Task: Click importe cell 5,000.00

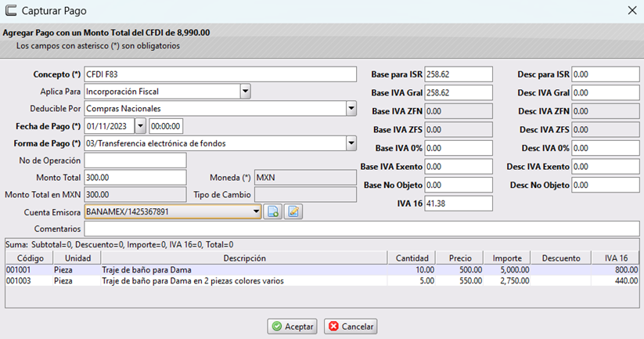Action: [x=507, y=270]
